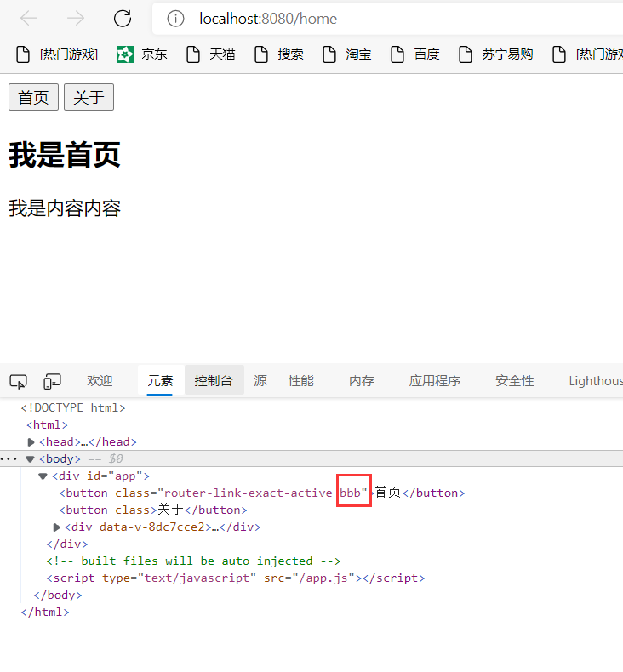
Task: Select the <button class>关于 element line
Action: coord(153,510)
